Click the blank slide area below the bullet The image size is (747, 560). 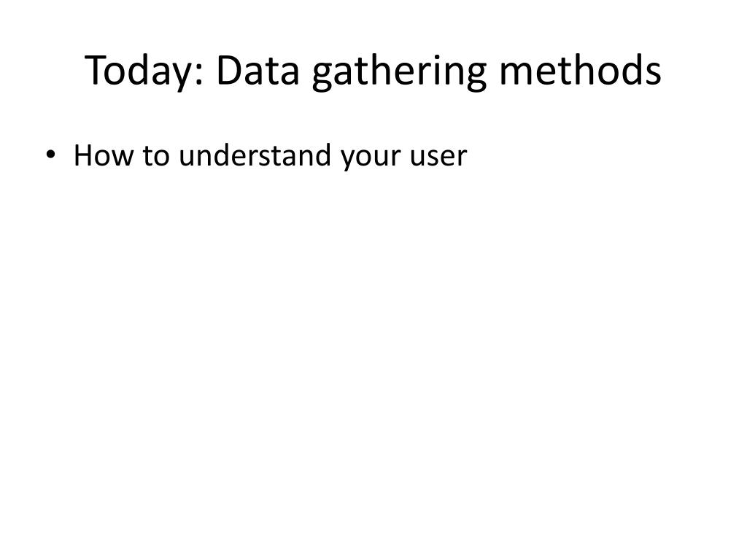[373, 365]
